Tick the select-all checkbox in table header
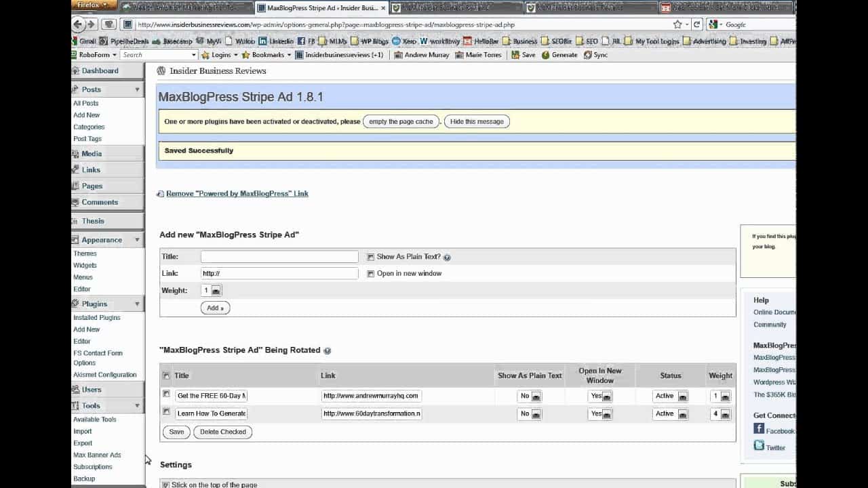The height and width of the screenshot is (488, 868). click(166, 375)
